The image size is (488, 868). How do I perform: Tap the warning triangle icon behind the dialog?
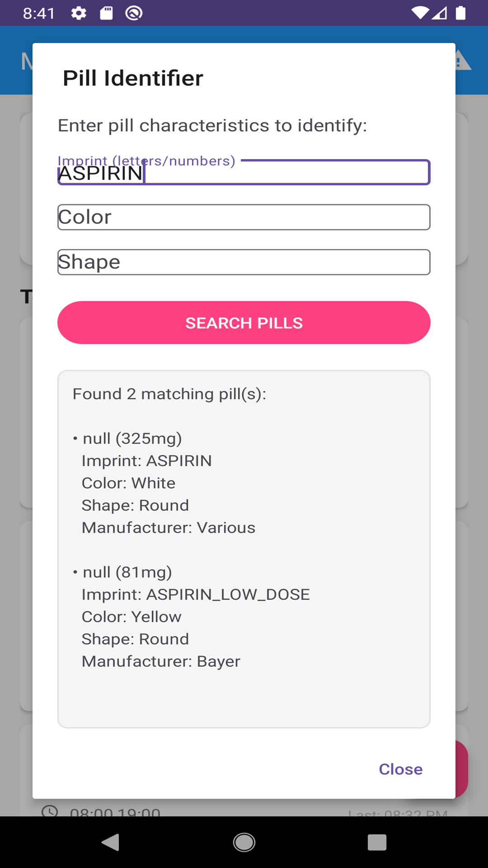463,61
